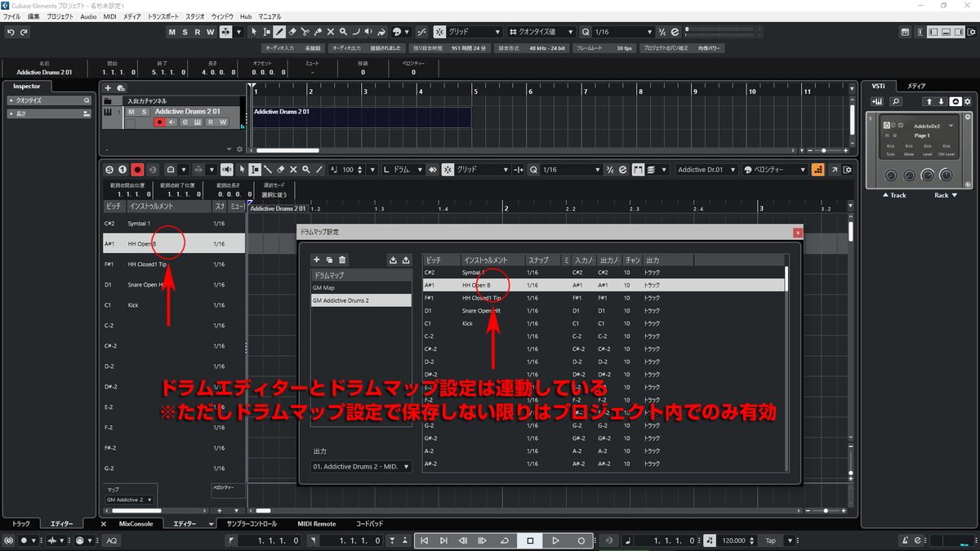Screen dimensions: 980x551
Task: Save the drum map using the export icon
Action: [406, 260]
